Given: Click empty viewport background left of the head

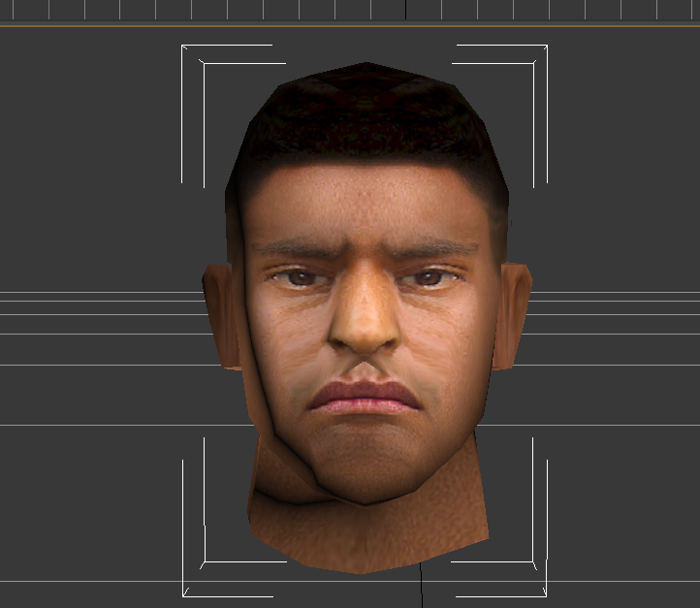Looking at the screenshot, I should pyautogui.click(x=97, y=194).
